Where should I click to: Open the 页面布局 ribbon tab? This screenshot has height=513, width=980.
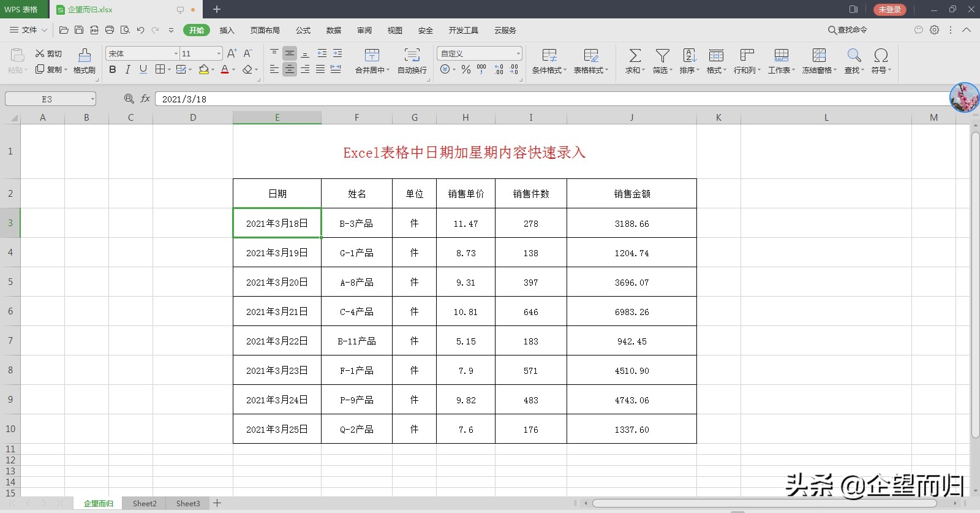tap(265, 30)
